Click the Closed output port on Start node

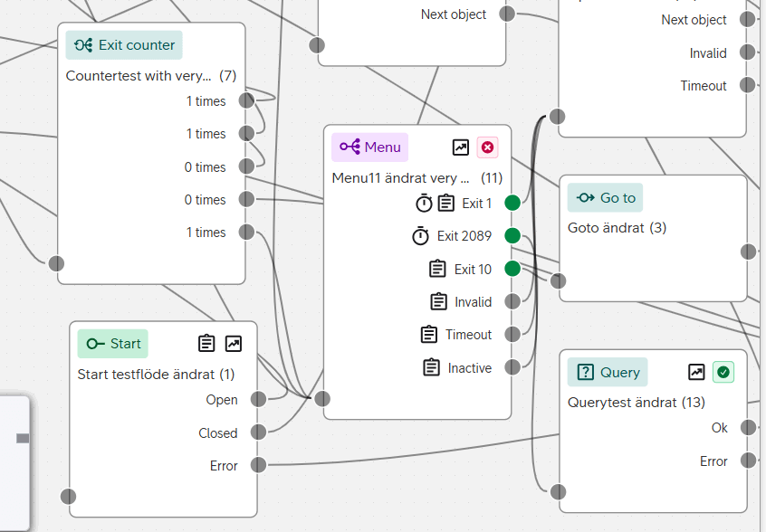[x=258, y=432]
